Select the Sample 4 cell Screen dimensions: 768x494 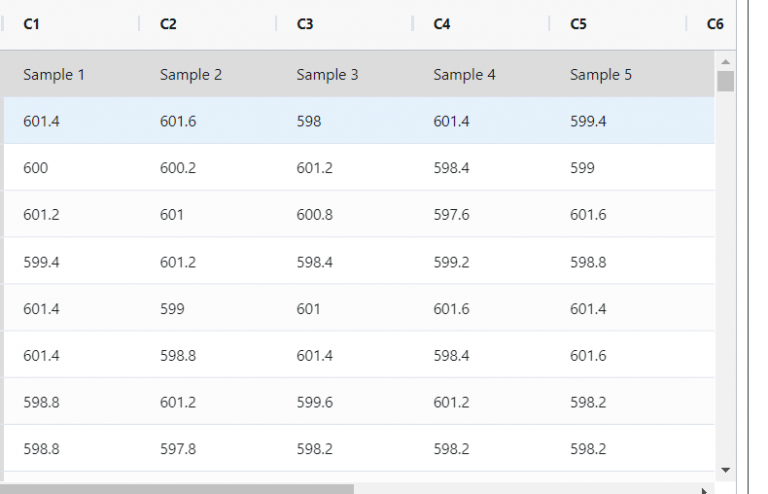[x=464, y=74]
